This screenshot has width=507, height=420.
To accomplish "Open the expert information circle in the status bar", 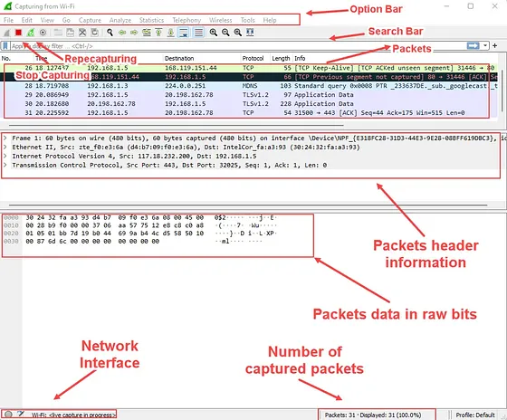I will coord(8,415).
